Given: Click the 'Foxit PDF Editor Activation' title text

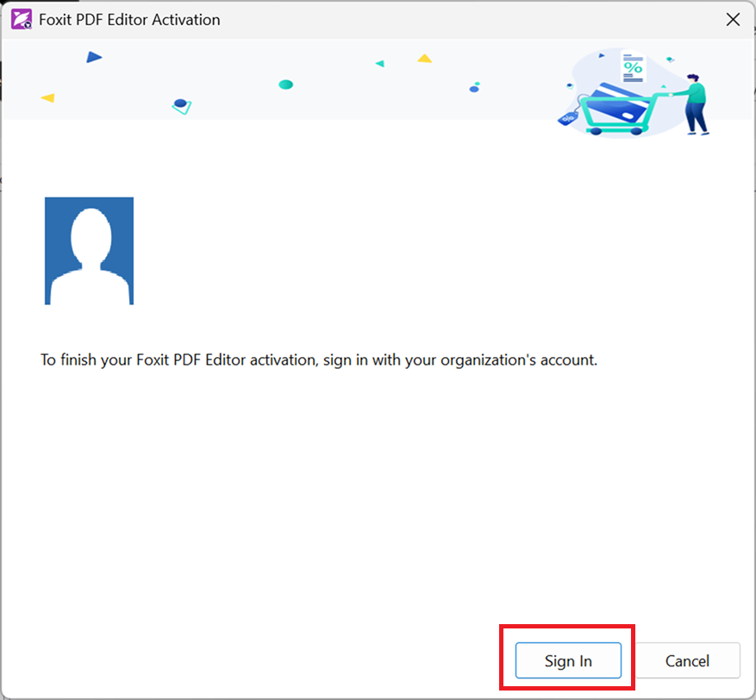Looking at the screenshot, I should pyautogui.click(x=129, y=19).
